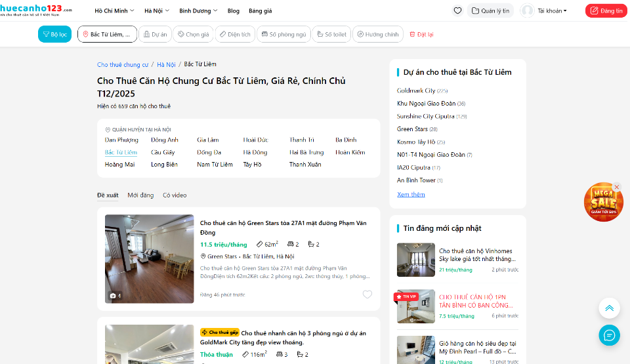Screen dimensions: 630x364
Task: Click the Mega Sale promotion badge
Action: pos(602,203)
